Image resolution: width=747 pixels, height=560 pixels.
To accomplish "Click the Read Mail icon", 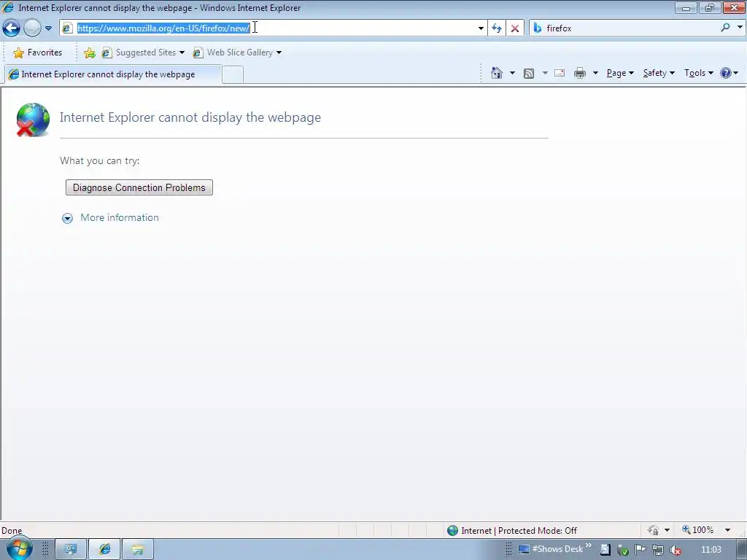I will pyautogui.click(x=560, y=73).
